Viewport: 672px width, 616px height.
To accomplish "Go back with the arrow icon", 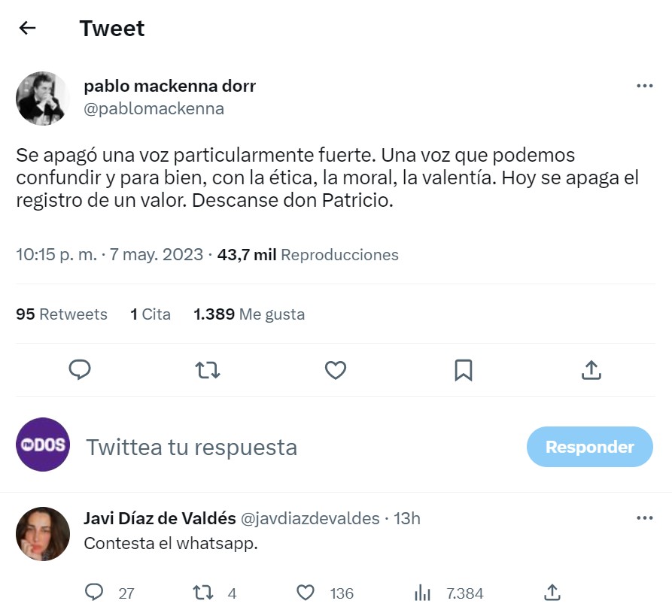I will click(28, 29).
